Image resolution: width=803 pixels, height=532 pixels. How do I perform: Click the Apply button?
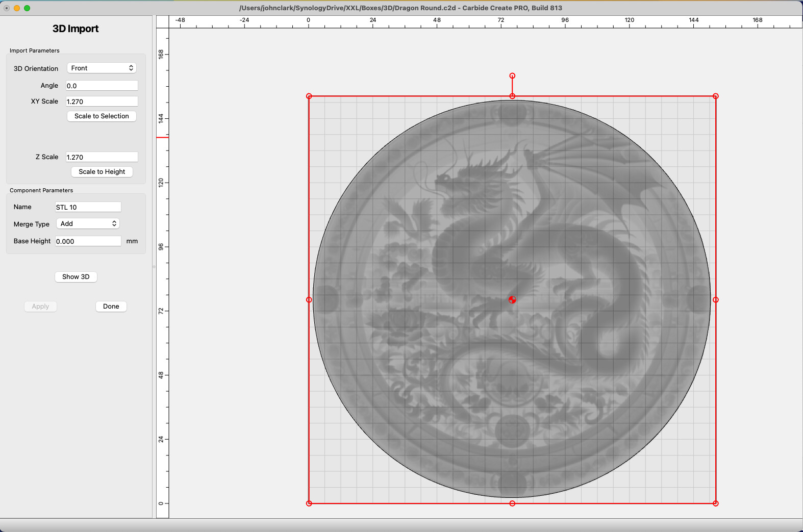point(40,307)
